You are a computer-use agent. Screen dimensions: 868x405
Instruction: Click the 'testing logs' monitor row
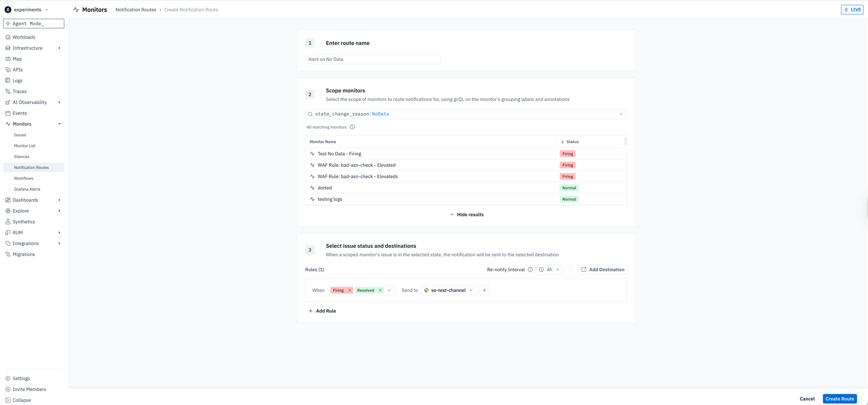click(464, 199)
